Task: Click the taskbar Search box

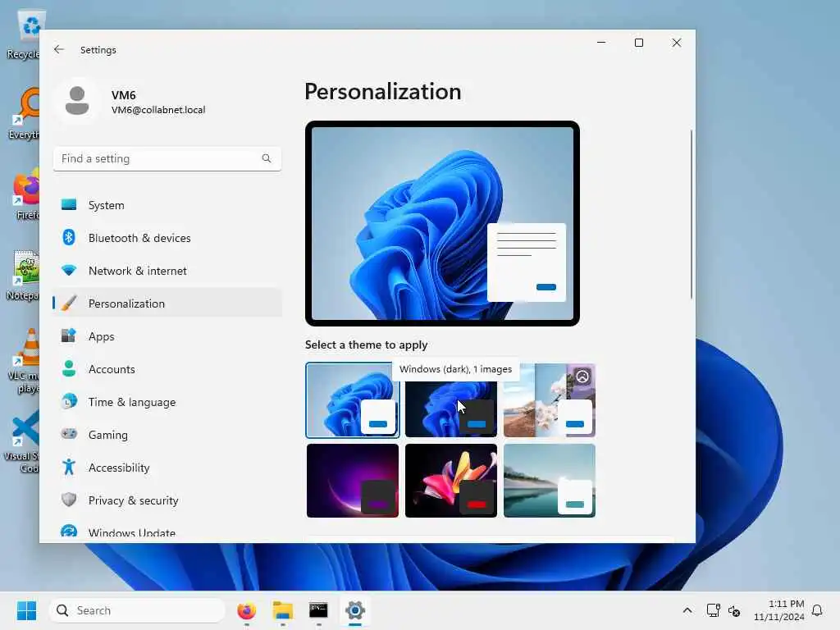Action: tap(137, 610)
